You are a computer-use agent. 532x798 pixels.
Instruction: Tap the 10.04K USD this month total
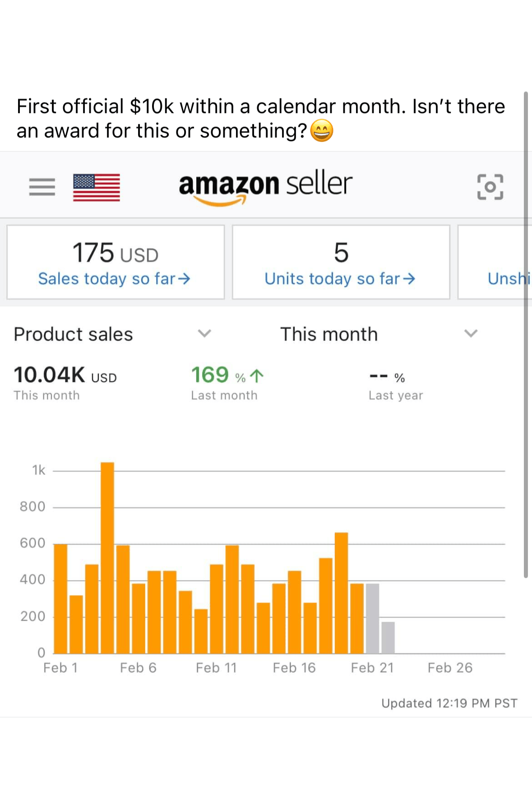click(65, 376)
